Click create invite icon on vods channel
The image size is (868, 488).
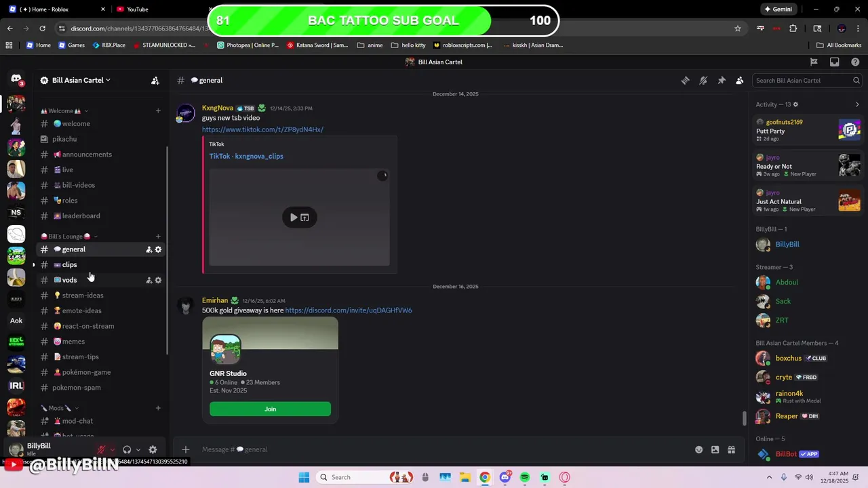149,280
